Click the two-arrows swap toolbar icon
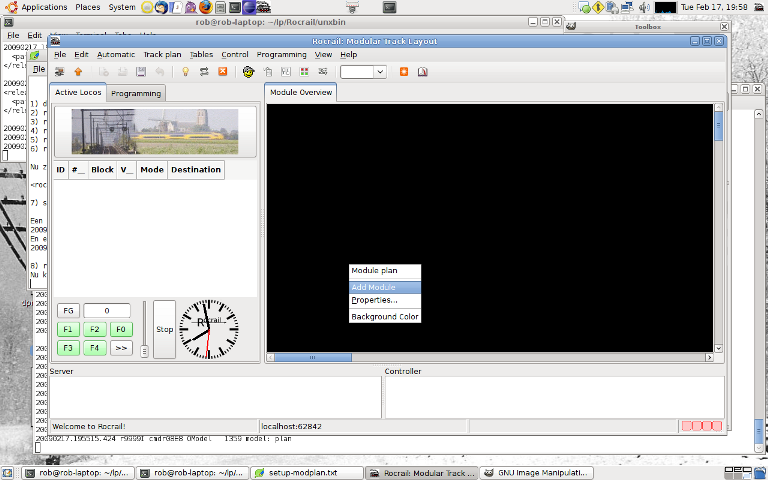The image size is (768, 480). (x=204, y=72)
